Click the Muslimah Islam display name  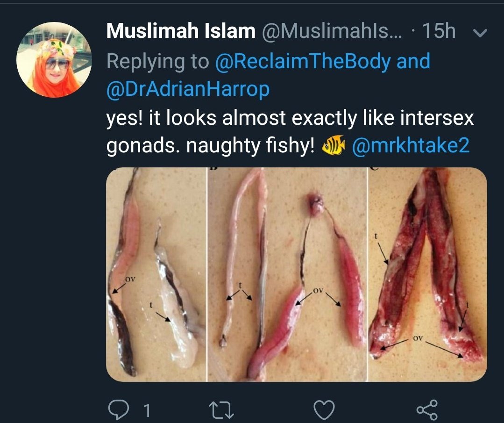coord(181,31)
